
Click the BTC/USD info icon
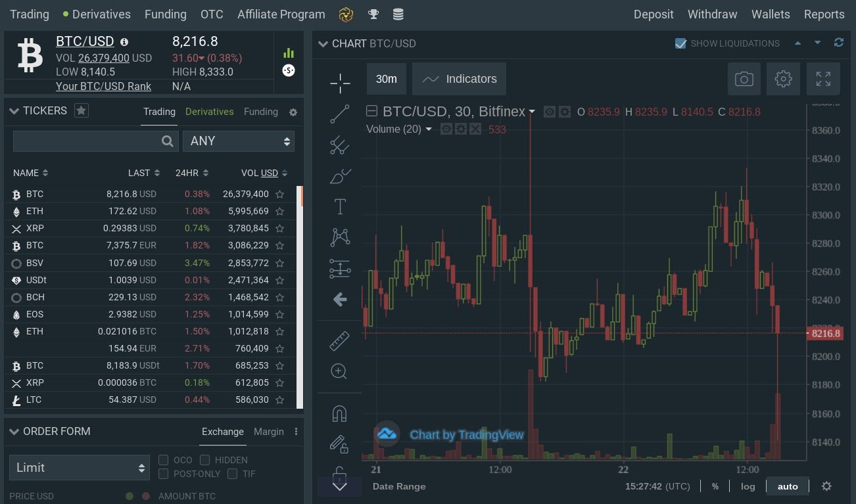pyautogui.click(x=124, y=42)
